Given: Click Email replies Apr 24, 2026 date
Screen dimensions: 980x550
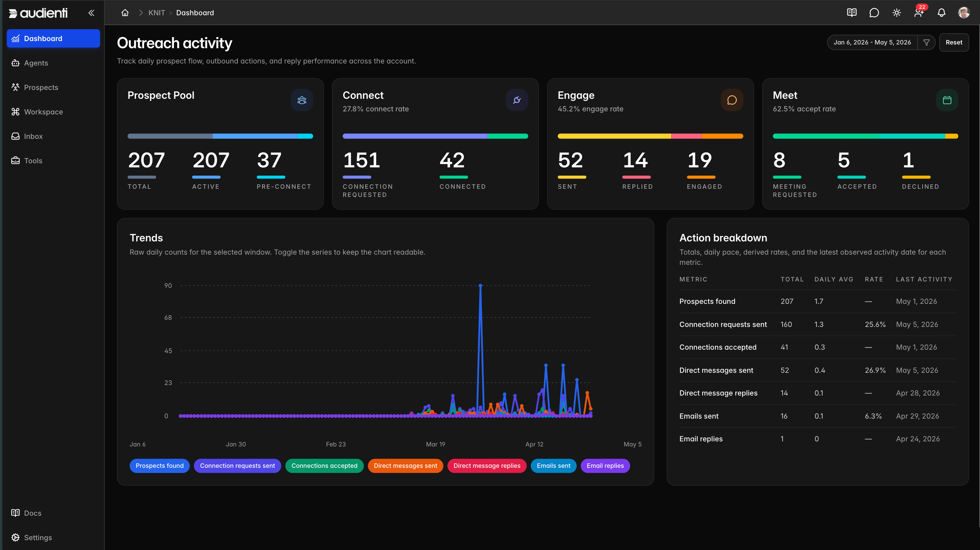Looking at the screenshot, I should 917,439.
